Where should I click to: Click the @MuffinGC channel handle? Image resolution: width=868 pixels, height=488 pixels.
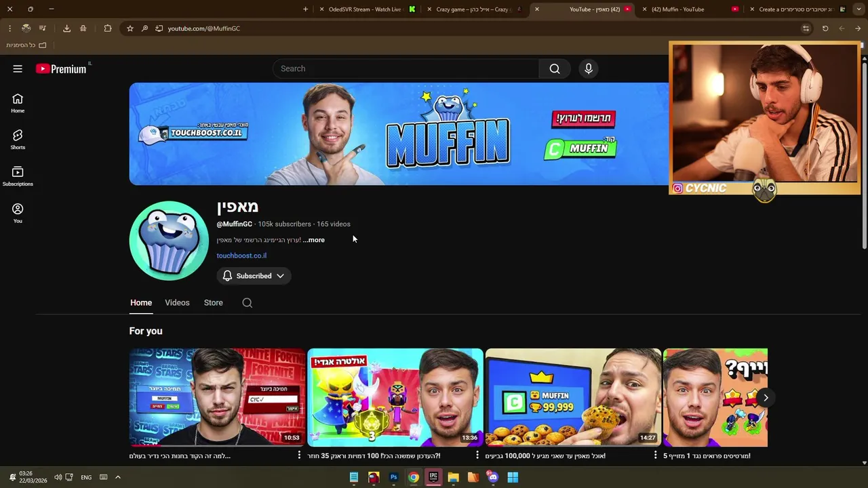235,224
